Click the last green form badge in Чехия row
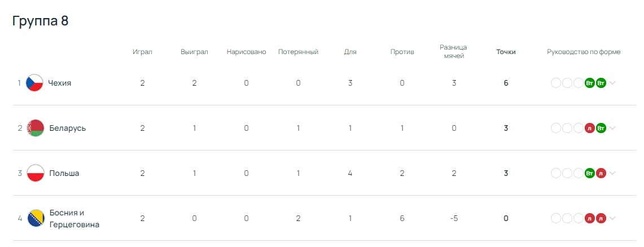The width and height of the screenshot is (644, 247). [x=601, y=83]
